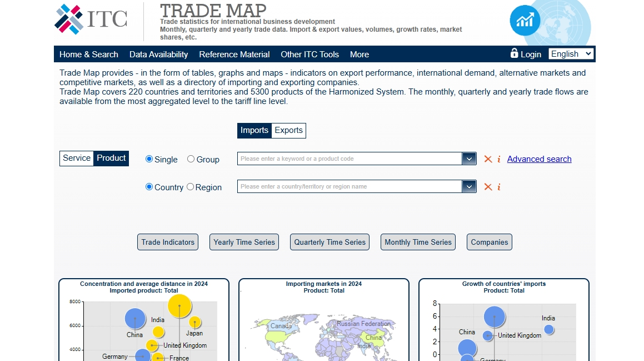The width and height of the screenshot is (644, 361).
Task: Click the TRADE MAP title heading
Action: click(213, 11)
